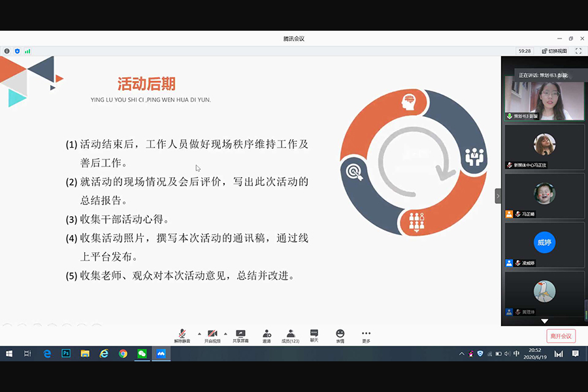
Task: Open the members (成员) list
Action: coord(290,335)
